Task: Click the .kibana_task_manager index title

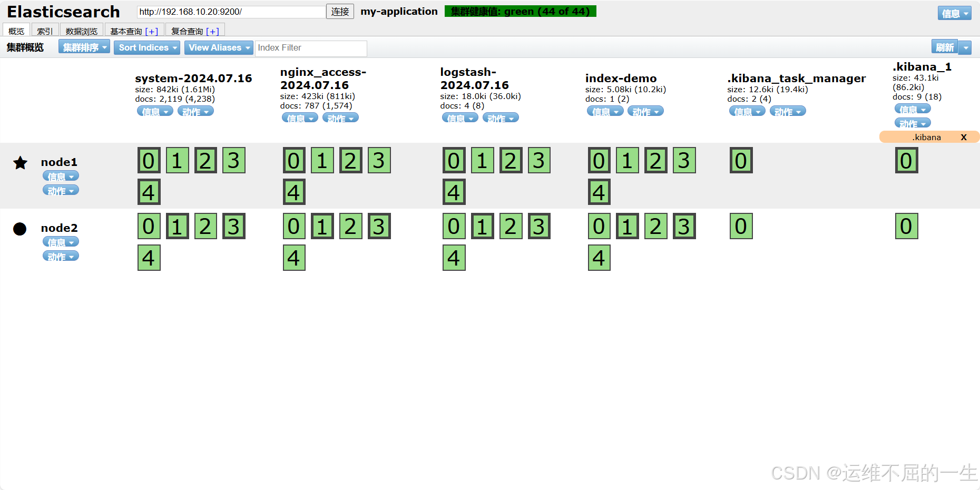Action: point(796,79)
